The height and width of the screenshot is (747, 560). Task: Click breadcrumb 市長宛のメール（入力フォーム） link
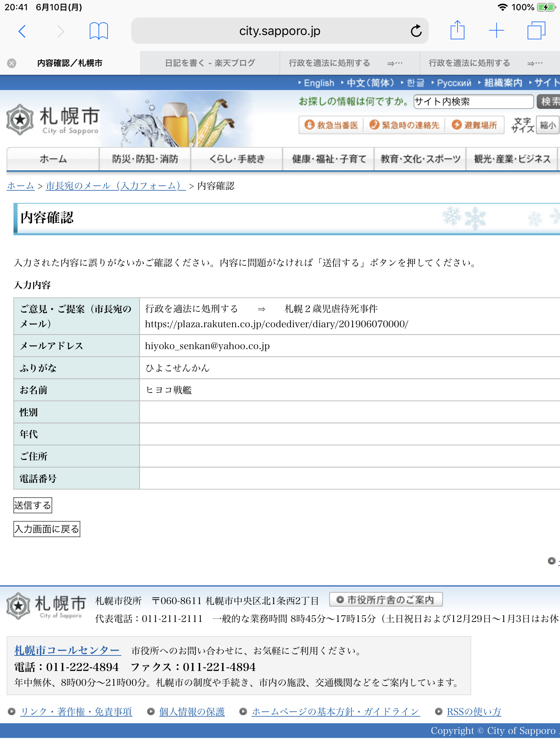point(116,186)
